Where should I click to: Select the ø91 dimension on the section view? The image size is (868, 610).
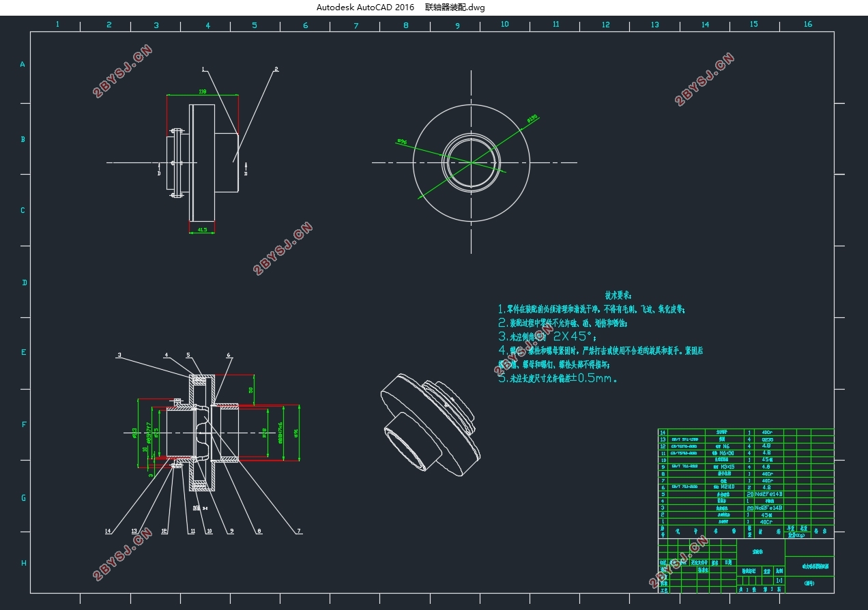[296, 433]
